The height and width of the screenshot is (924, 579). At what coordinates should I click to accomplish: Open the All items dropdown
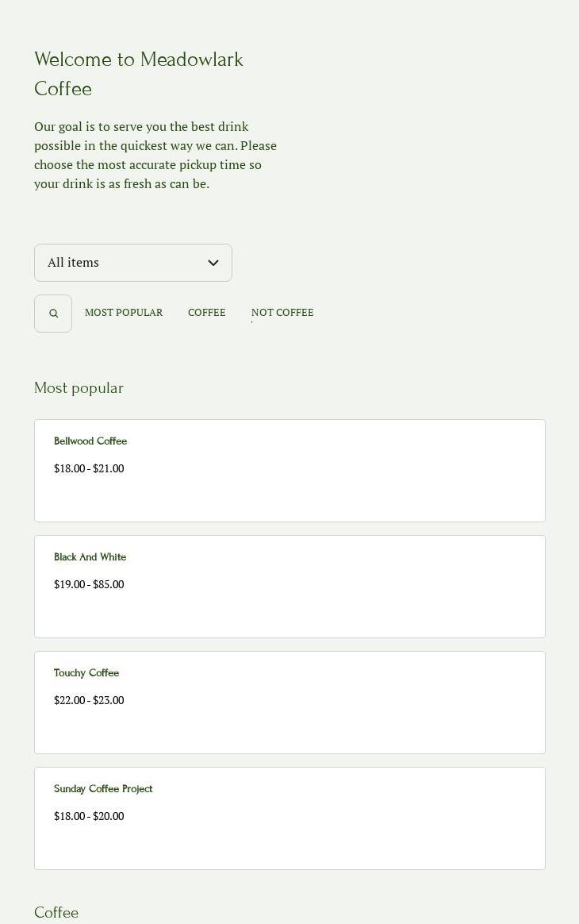click(119, 263)
